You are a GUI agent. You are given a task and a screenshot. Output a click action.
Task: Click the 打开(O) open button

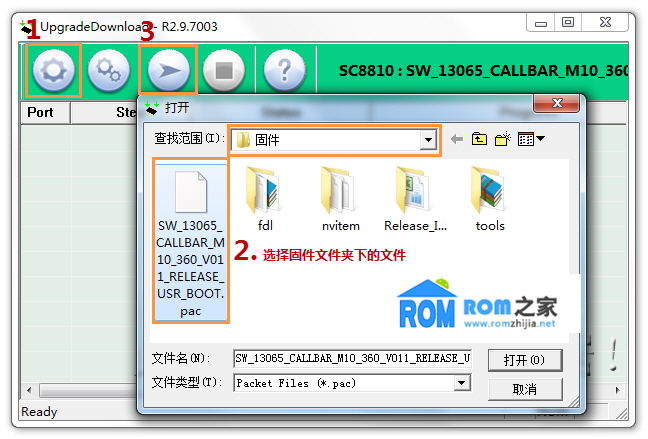pyautogui.click(x=525, y=360)
